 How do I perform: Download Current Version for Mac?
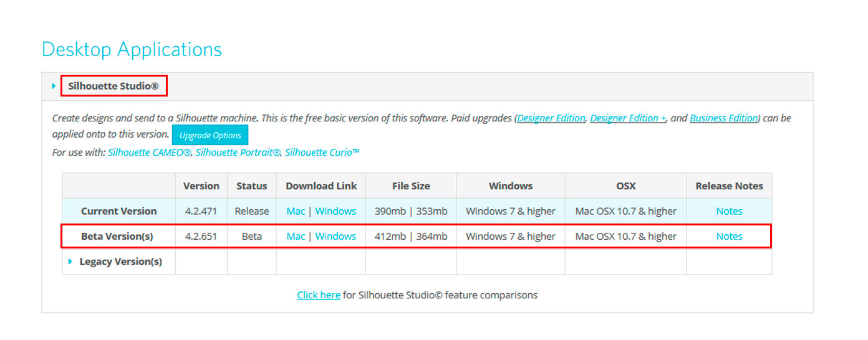click(296, 211)
